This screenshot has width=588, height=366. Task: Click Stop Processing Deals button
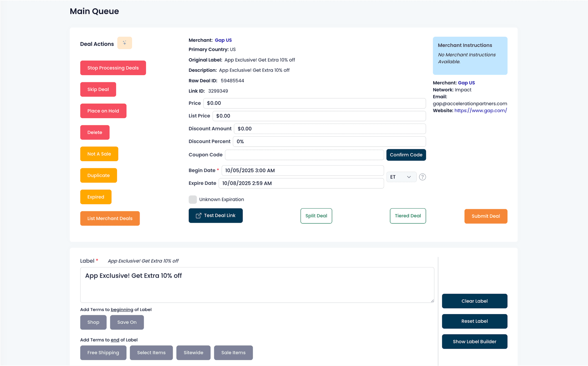pos(113,68)
